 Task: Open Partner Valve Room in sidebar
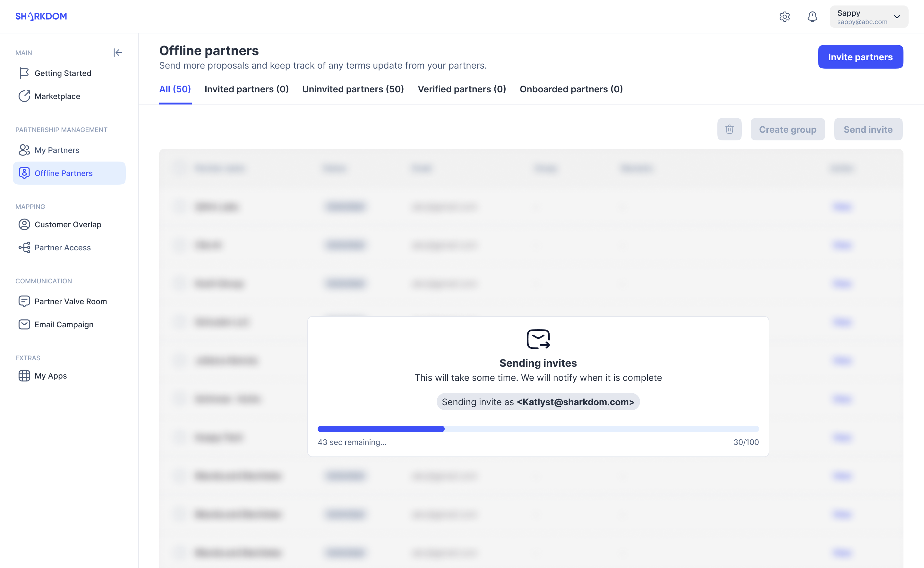pyautogui.click(x=71, y=301)
